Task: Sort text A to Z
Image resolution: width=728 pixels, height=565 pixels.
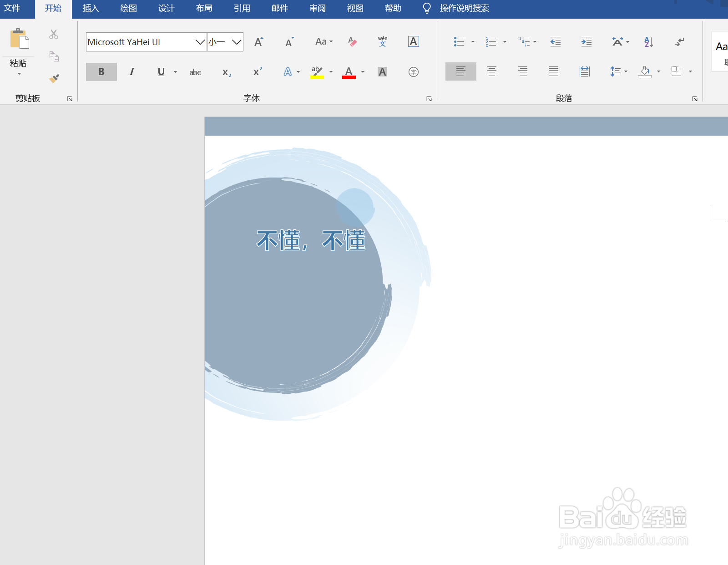Action: coord(648,42)
